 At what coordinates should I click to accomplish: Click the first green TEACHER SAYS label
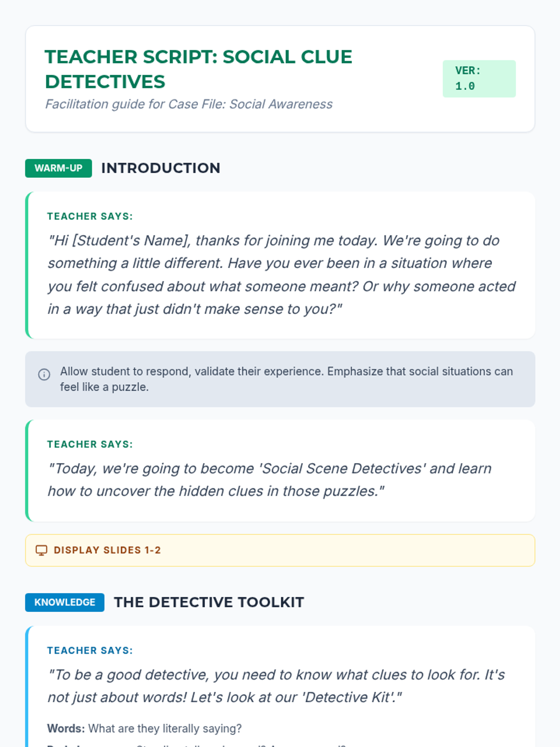pyautogui.click(x=90, y=217)
